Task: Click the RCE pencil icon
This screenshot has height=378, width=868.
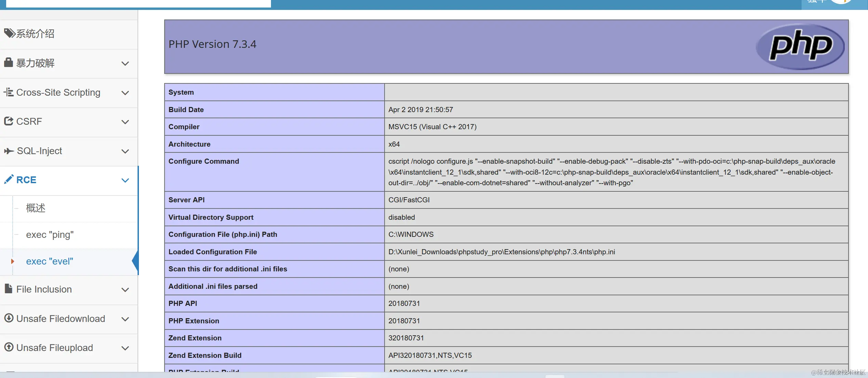Action: click(x=9, y=179)
